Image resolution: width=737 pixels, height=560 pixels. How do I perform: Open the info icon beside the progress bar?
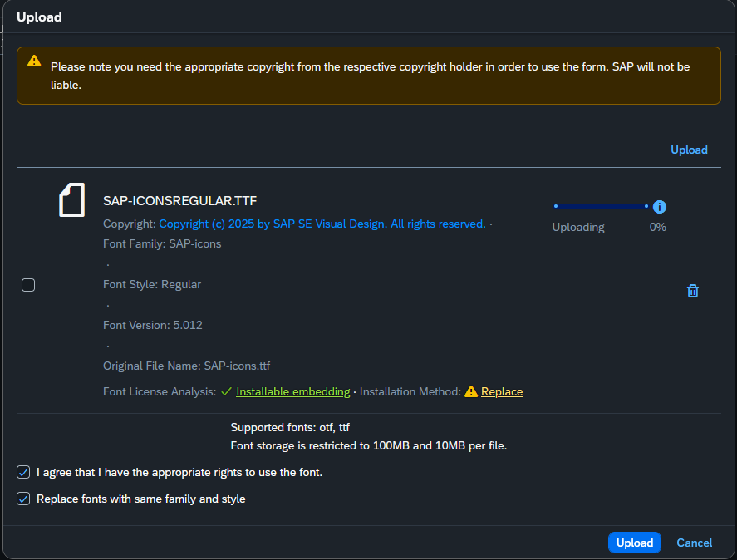[x=660, y=207]
